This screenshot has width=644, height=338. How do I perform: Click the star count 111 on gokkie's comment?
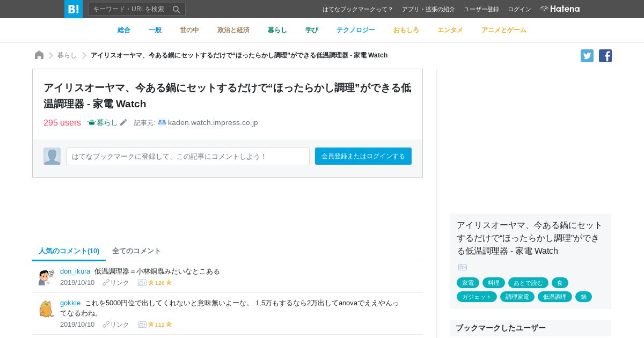click(159, 325)
